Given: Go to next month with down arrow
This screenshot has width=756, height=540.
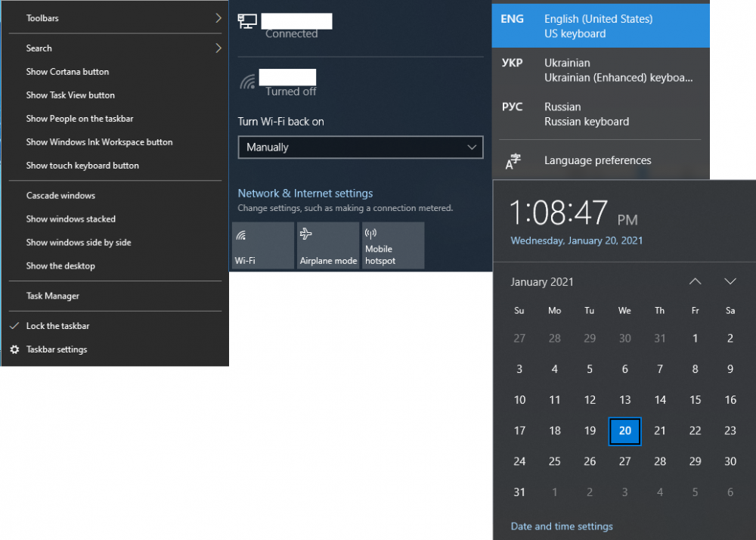Looking at the screenshot, I should (x=730, y=281).
